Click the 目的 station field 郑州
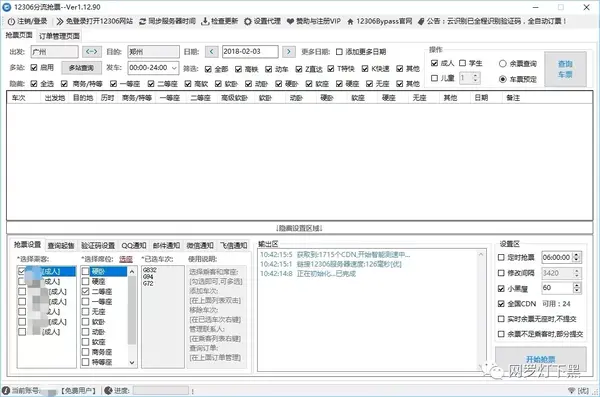The image size is (600, 397). [153, 51]
